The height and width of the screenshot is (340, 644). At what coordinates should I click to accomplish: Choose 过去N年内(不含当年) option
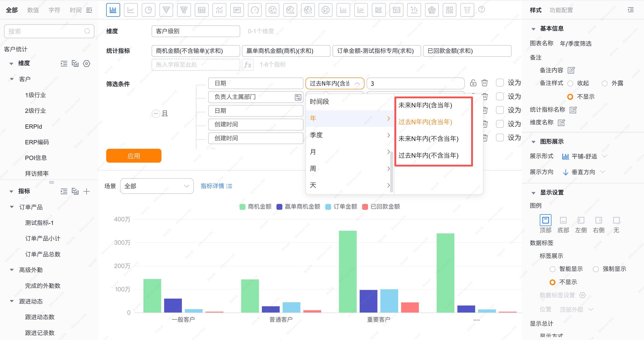coord(428,155)
